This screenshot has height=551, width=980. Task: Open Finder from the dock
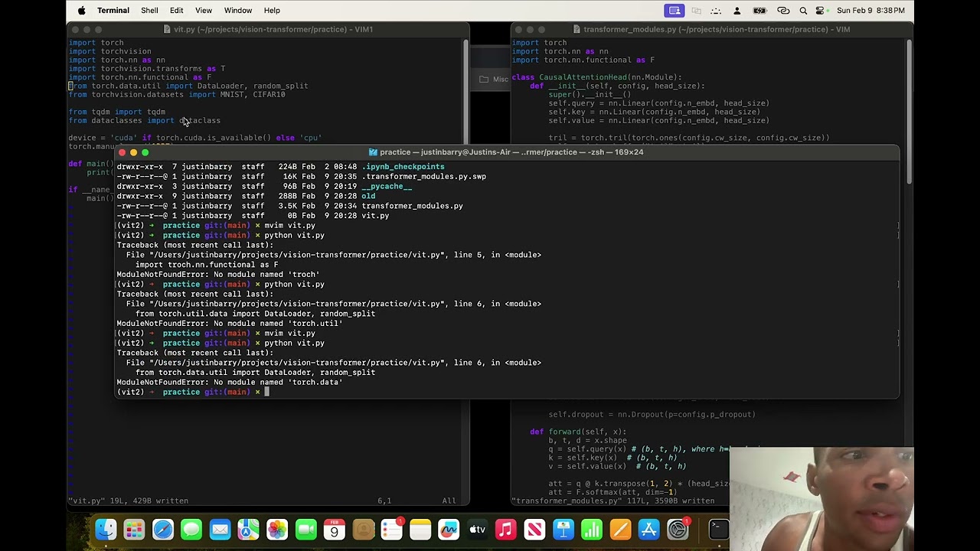[106, 529]
